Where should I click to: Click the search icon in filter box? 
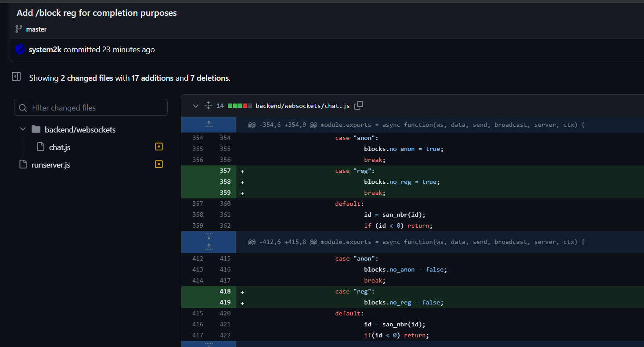[23, 107]
